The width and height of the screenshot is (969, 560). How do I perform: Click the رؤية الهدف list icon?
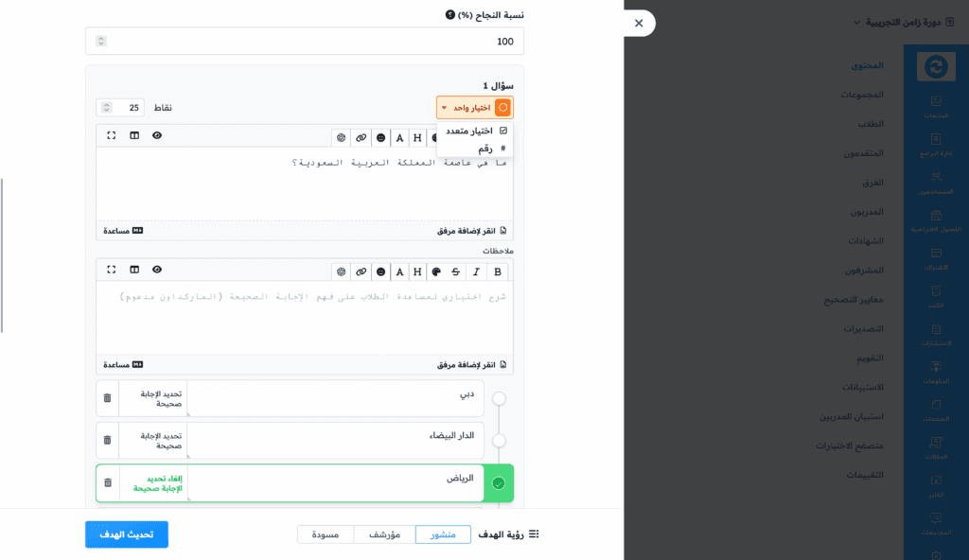[534, 534]
